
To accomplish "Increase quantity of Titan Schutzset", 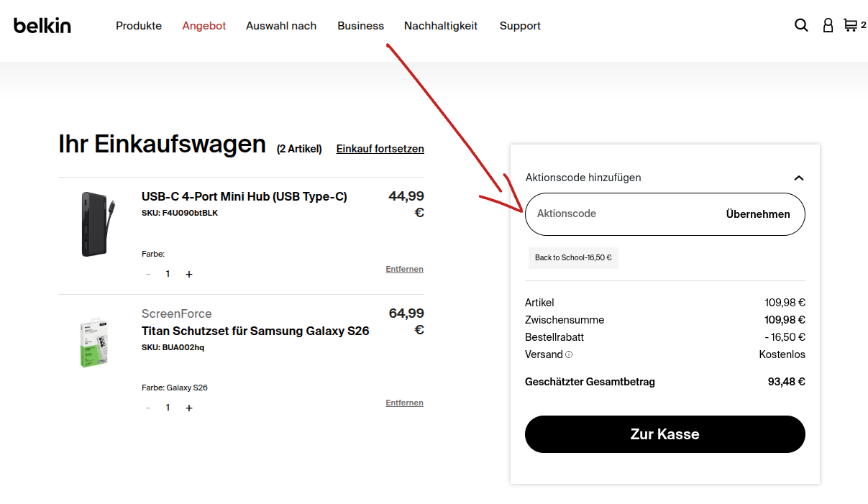I will (x=189, y=408).
